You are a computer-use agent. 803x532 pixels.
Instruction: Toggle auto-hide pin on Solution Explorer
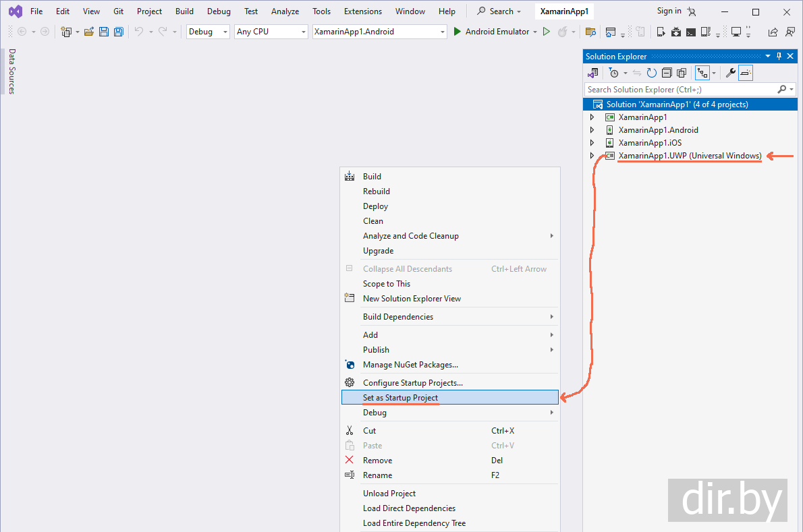coord(779,57)
